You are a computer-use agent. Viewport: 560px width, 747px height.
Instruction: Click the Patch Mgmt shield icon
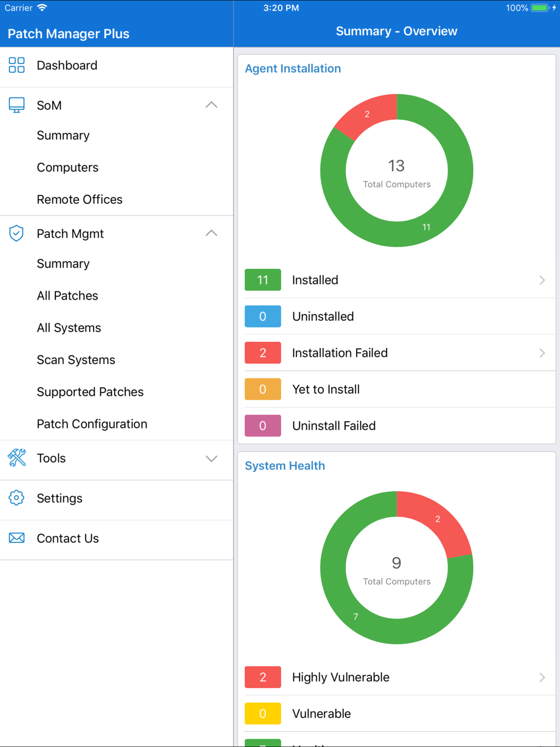click(17, 234)
